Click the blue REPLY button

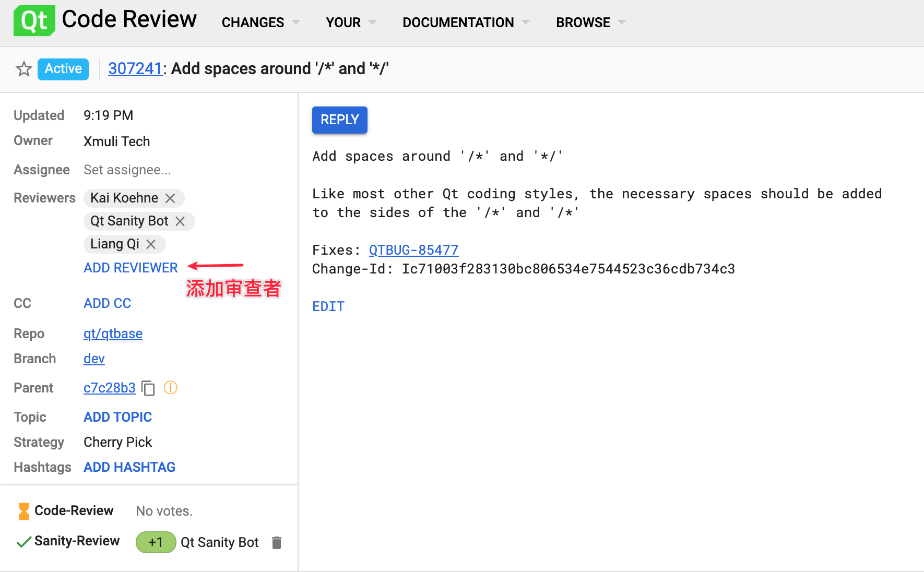pos(340,120)
